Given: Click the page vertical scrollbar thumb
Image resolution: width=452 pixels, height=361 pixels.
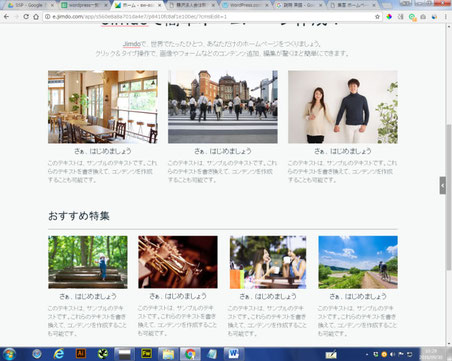Looking at the screenshot, I should (449, 197).
